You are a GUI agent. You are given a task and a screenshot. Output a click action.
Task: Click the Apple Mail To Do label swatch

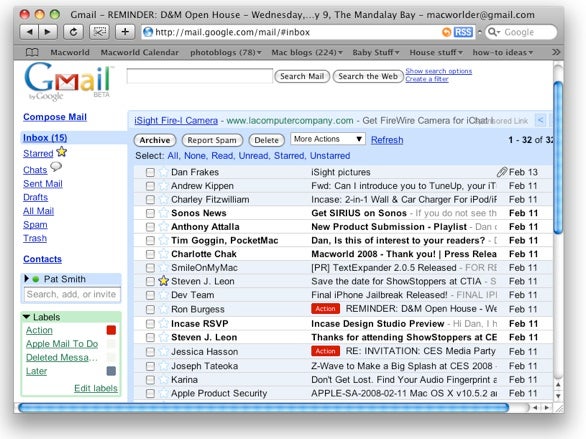(x=111, y=344)
